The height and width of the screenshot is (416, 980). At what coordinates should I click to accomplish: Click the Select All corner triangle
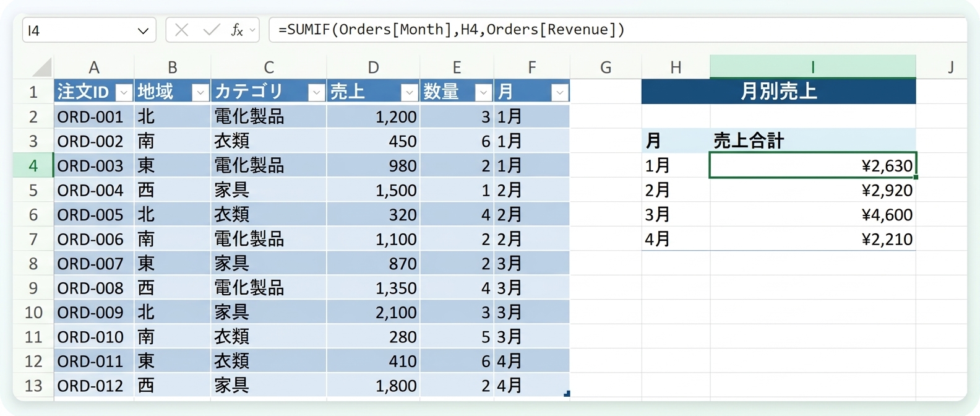click(x=41, y=67)
